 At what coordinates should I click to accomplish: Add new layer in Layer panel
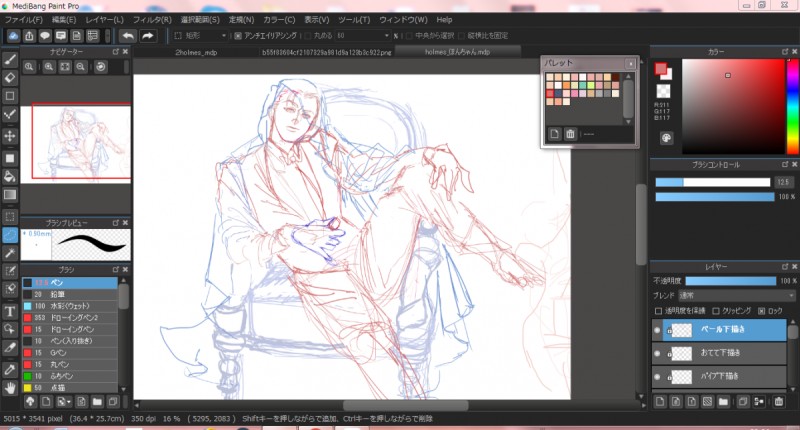click(660, 401)
